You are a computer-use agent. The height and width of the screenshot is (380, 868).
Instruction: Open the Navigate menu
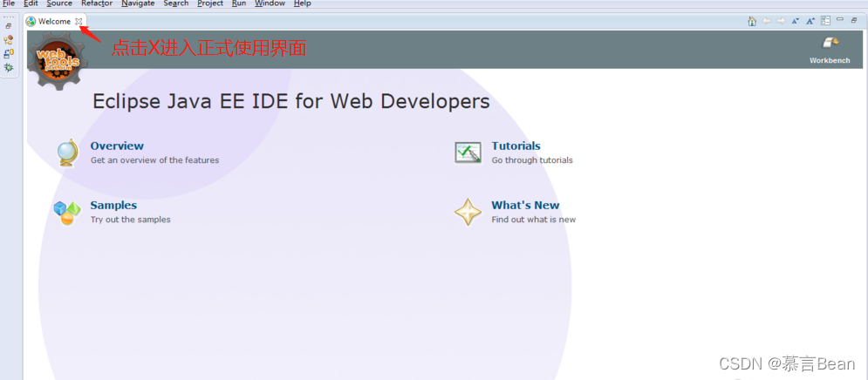pyautogui.click(x=138, y=3)
